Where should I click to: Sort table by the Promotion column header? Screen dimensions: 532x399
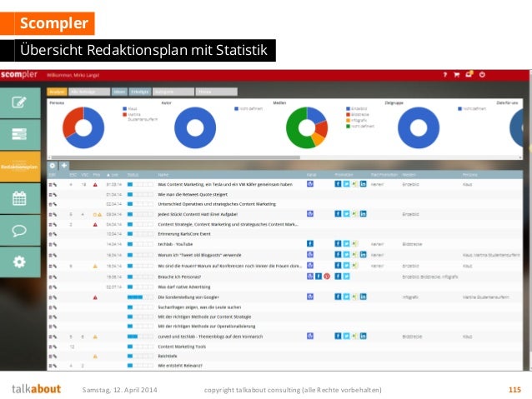(x=344, y=175)
